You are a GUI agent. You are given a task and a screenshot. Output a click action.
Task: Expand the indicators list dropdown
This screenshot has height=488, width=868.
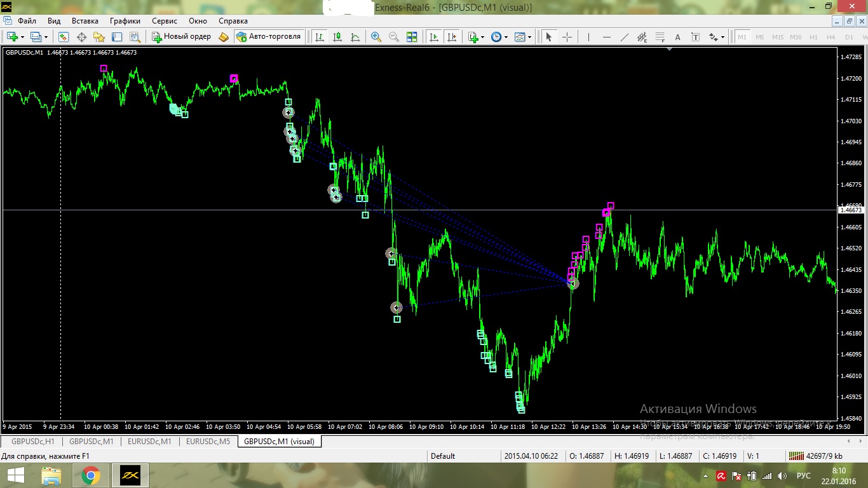[484, 37]
